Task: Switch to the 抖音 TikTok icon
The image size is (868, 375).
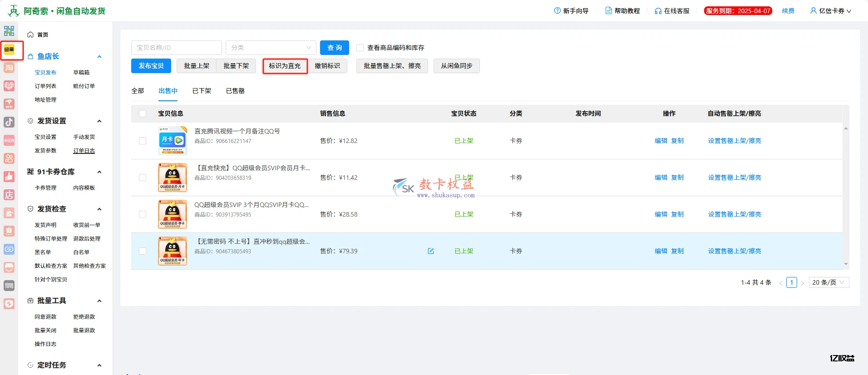Action: (9, 122)
